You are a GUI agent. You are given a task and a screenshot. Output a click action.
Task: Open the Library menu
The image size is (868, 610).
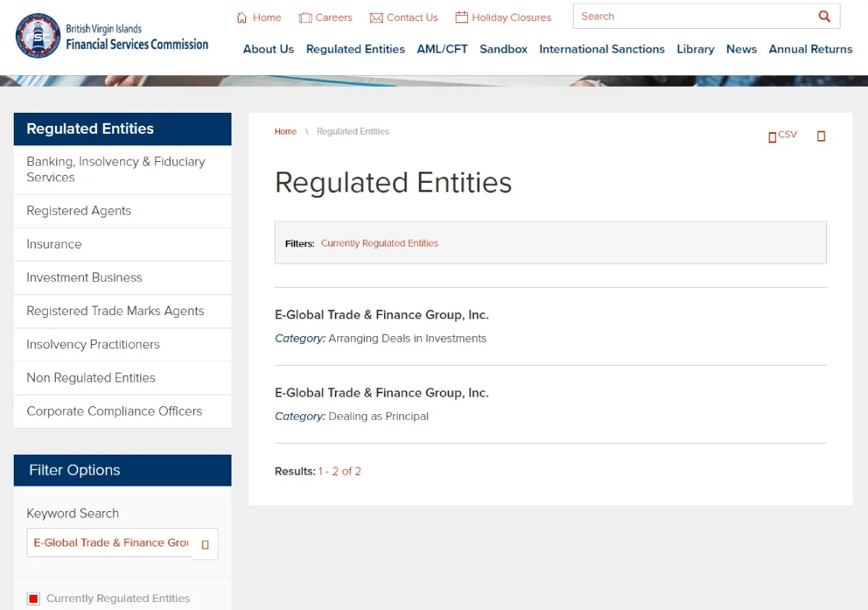point(695,49)
